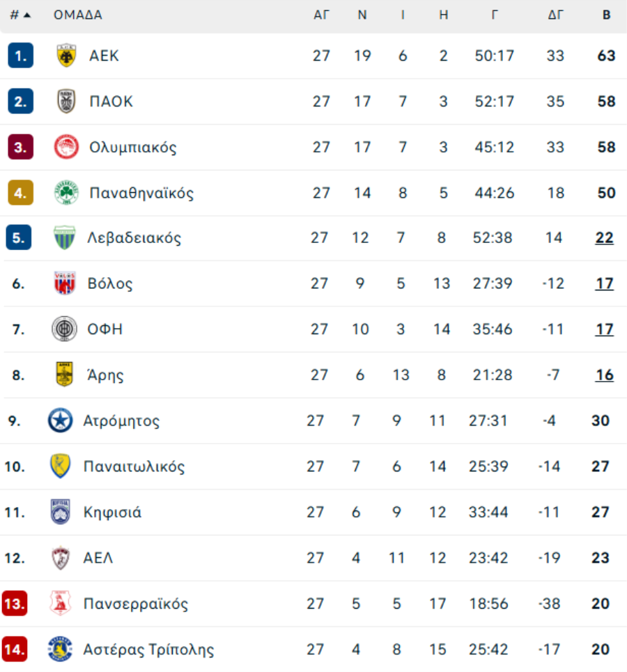Click the blue position 1 badge

[20, 56]
